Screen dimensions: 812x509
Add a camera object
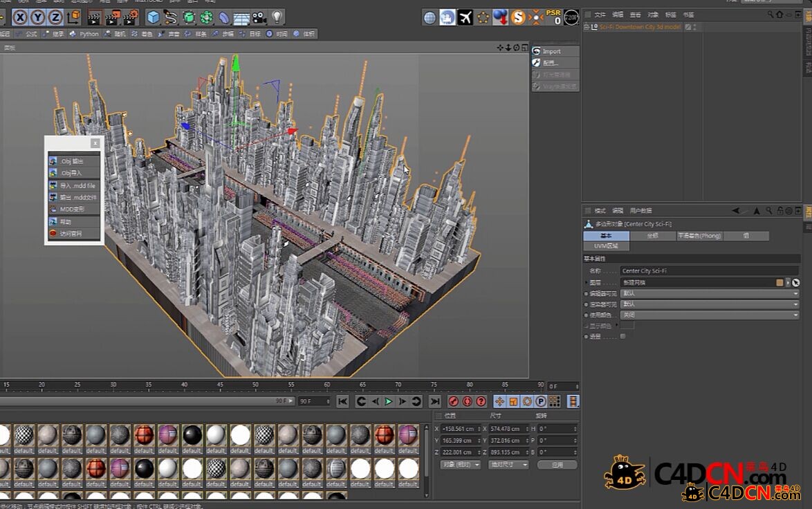coord(259,18)
